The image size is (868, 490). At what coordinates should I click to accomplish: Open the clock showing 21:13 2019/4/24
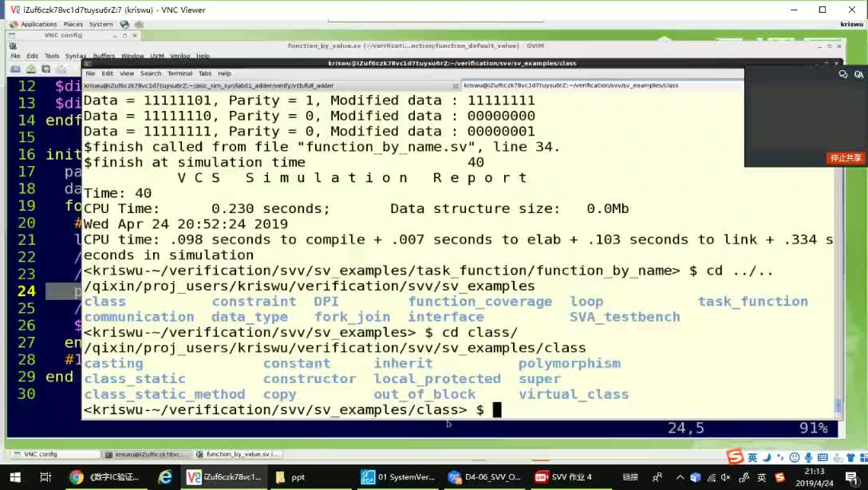pyautogui.click(x=815, y=476)
